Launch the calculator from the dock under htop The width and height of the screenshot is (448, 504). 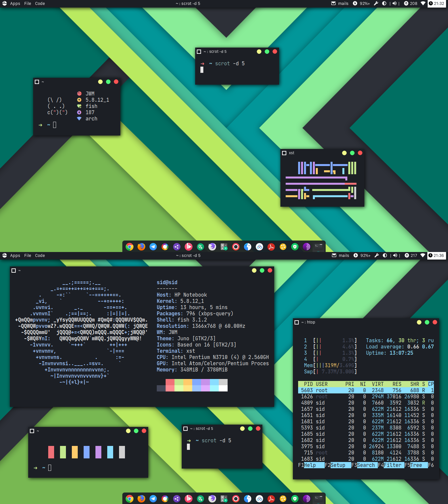(224, 499)
